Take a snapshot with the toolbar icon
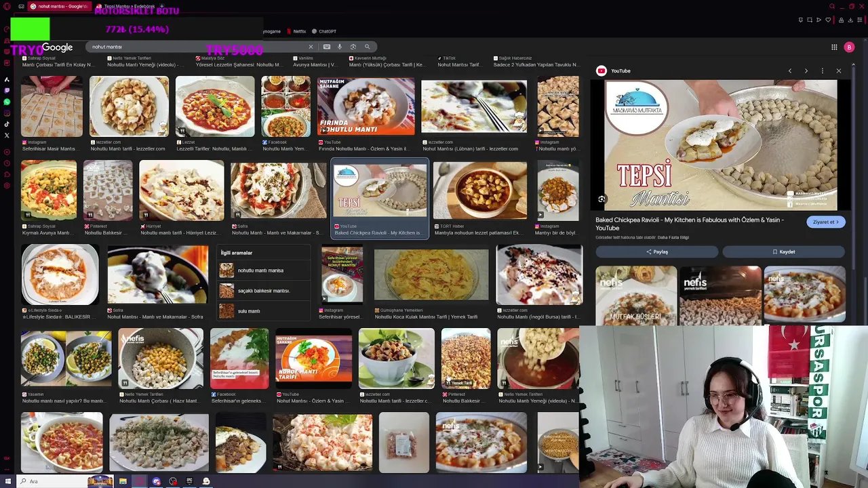Image resolution: width=868 pixels, height=488 pixels. (810, 20)
